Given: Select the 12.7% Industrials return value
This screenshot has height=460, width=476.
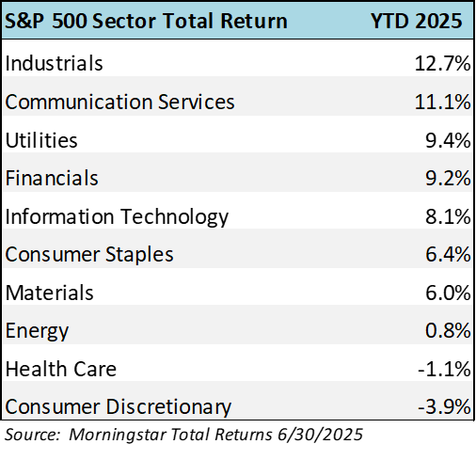Looking at the screenshot, I should [442, 63].
